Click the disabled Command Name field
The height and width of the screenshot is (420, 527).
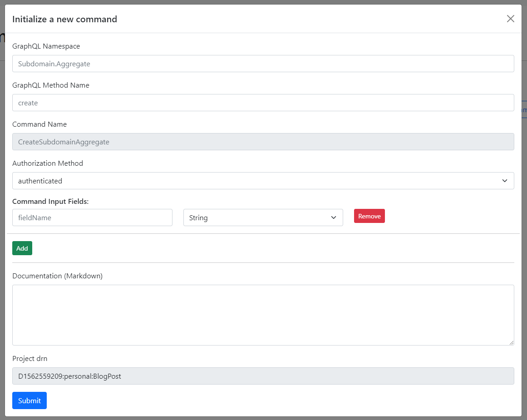263,142
